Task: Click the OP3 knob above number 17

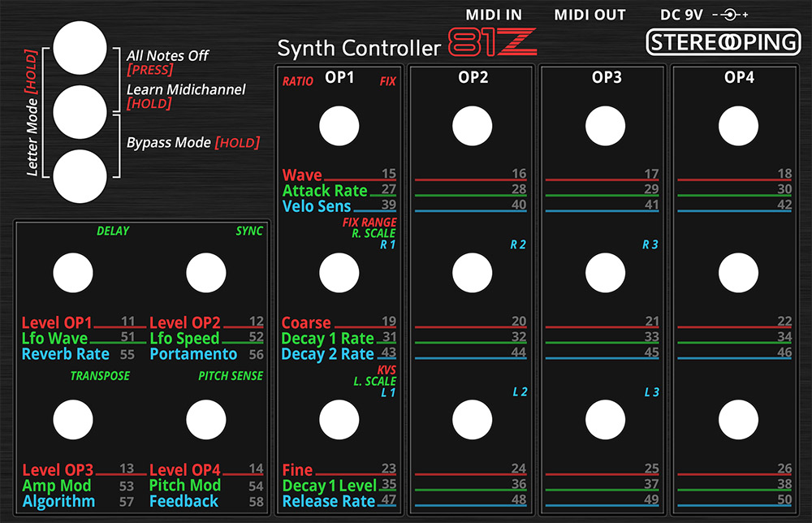Action: point(606,126)
